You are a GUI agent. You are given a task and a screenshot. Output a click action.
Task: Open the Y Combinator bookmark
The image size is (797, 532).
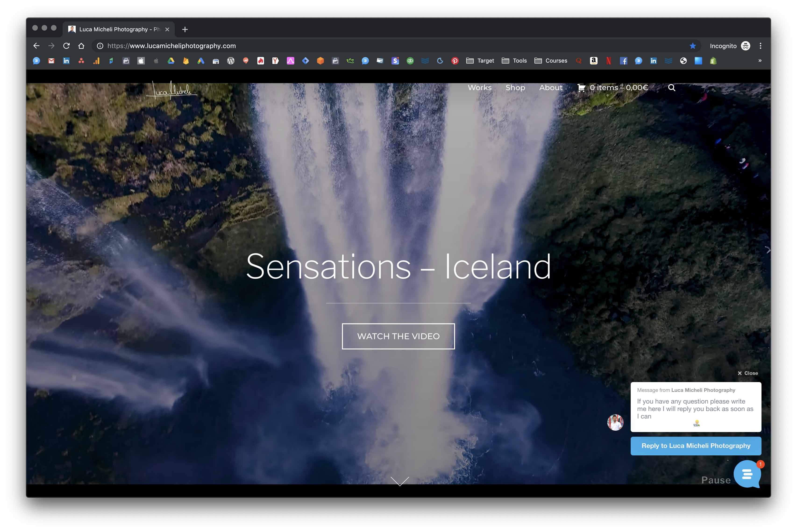tap(275, 61)
